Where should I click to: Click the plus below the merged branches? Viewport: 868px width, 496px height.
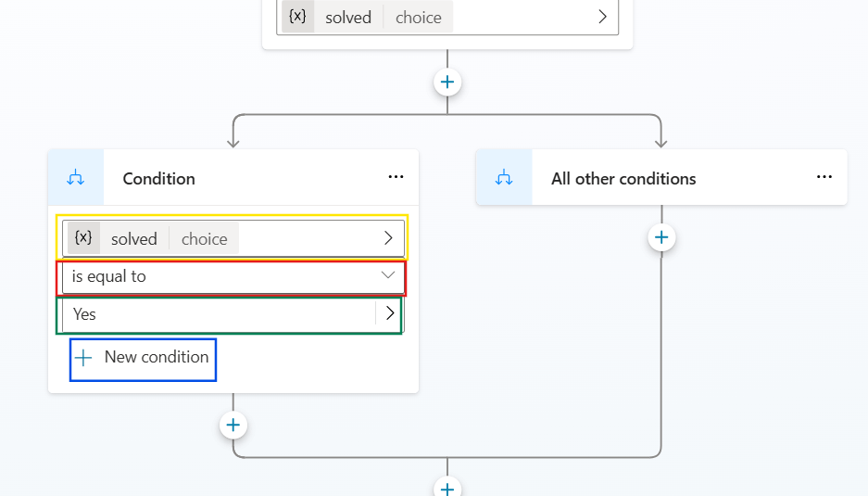pyautogui.click(x=447, y=489)
